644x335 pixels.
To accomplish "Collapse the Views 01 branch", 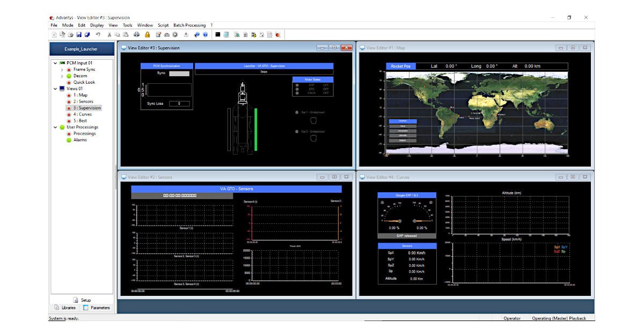I will (x=54, y=88).
